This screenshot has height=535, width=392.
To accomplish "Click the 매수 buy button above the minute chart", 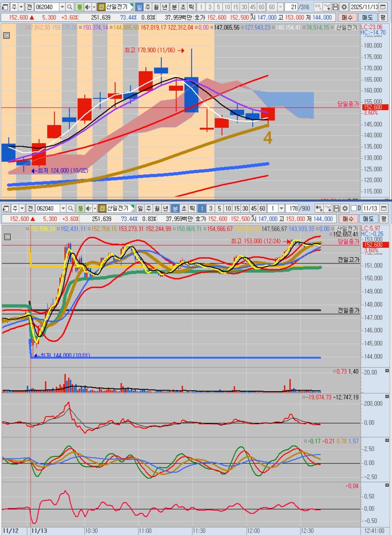I will click(348, 219).
